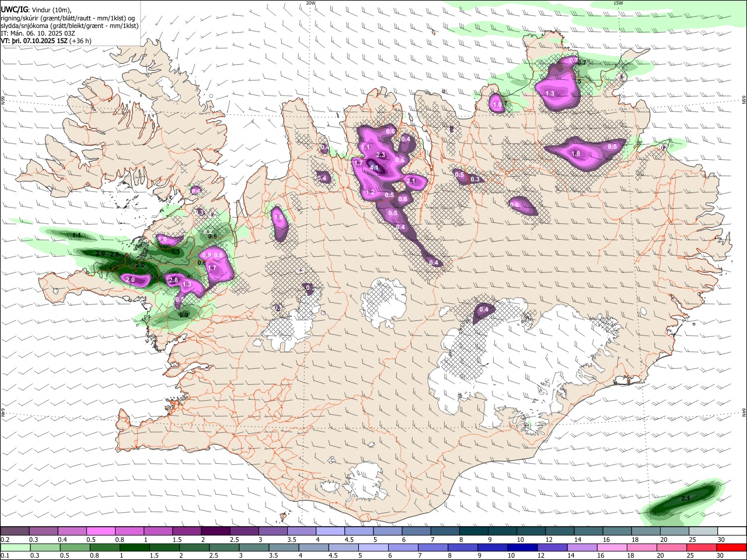The image size is (747, 560).
Task: Pick the pale grey snow-scale swatch between 25 and 30
Action: pos(704,531)
